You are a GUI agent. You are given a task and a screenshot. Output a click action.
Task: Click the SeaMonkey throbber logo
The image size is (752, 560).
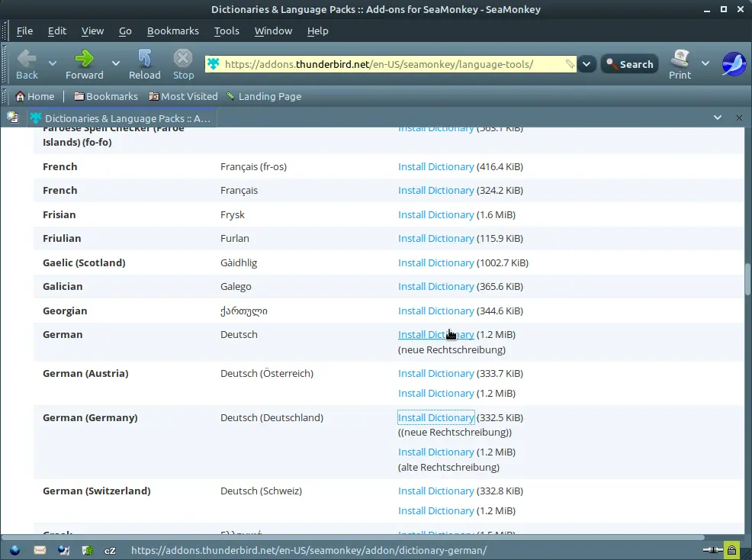pos(733,64)
